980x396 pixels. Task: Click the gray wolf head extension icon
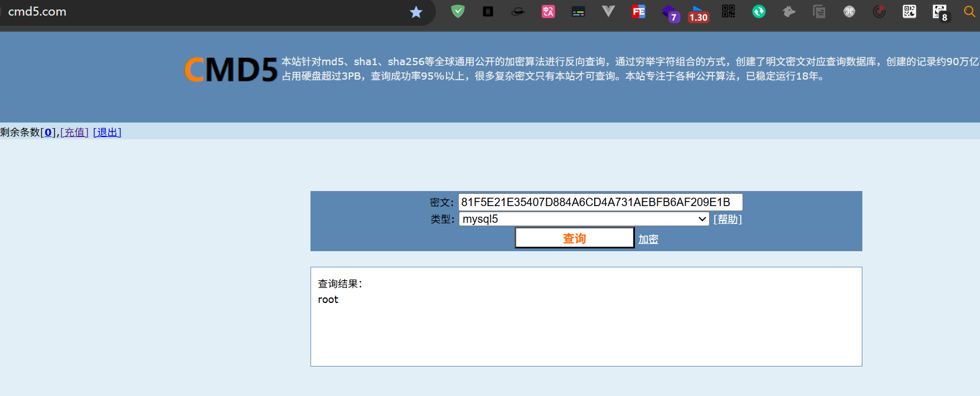[x=789, y=11]
